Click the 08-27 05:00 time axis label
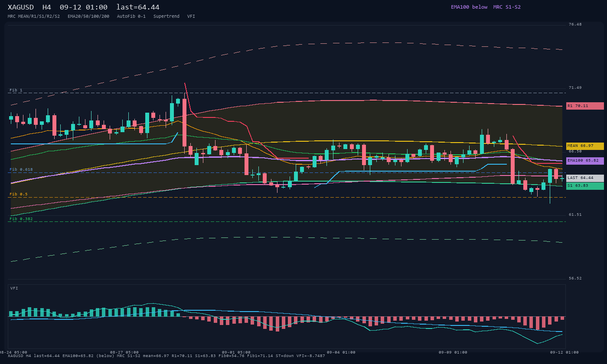This screenshot has width=607, height=364. click(124, 352)
